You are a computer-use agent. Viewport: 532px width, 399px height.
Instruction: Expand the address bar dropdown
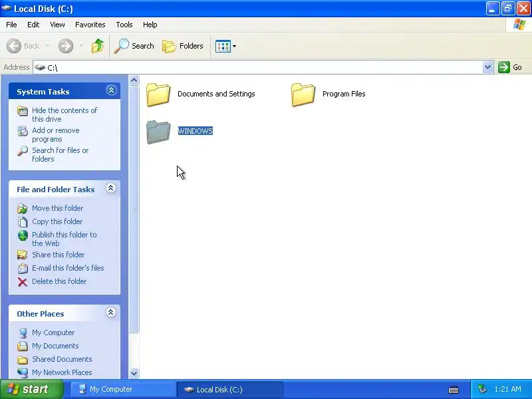pyautogui.click(x=487, y=67)
